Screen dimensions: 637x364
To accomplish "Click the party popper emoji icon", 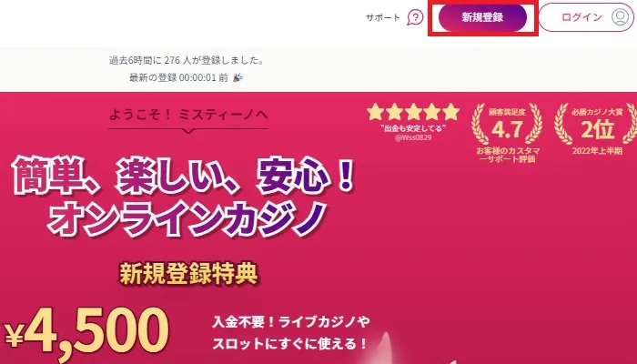I will click(x=238, y=77).
